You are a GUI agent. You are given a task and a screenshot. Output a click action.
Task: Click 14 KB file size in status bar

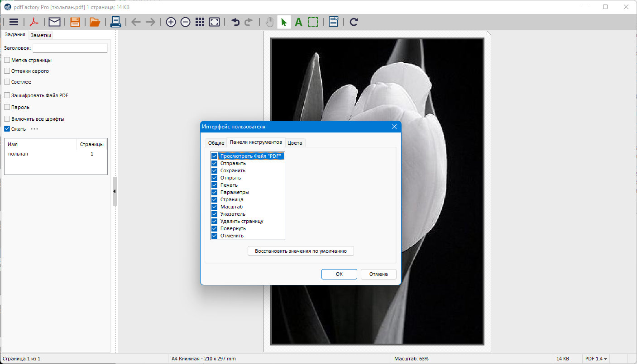click(563, 359)
